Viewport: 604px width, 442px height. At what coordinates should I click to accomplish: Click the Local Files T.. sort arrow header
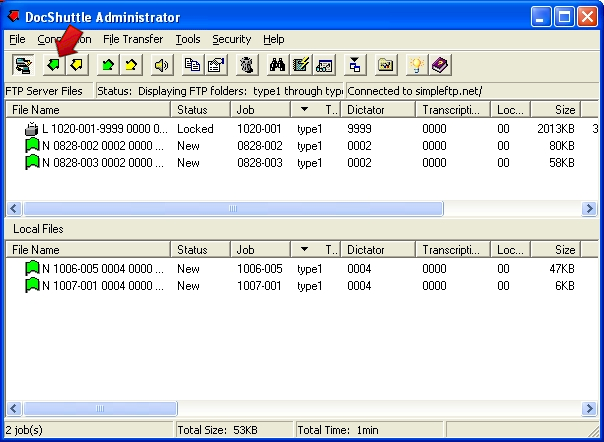click(x=316, y=250)
